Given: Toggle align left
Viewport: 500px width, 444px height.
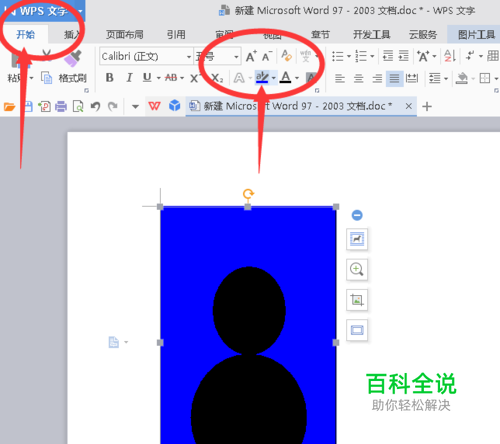Looking at the screenshot, I should [x=340, y=78].
